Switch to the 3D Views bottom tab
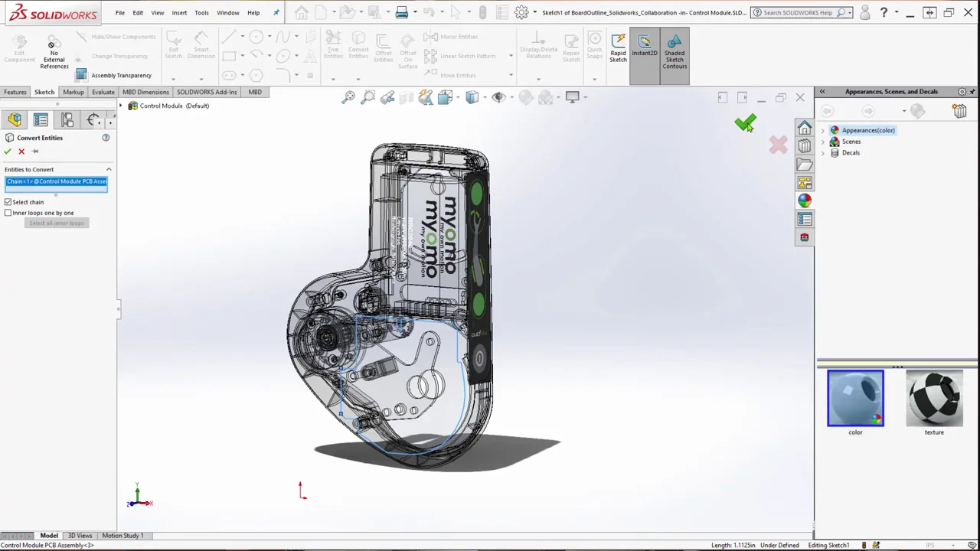Viewport: 980px width, 551px height. click(80, 536)
